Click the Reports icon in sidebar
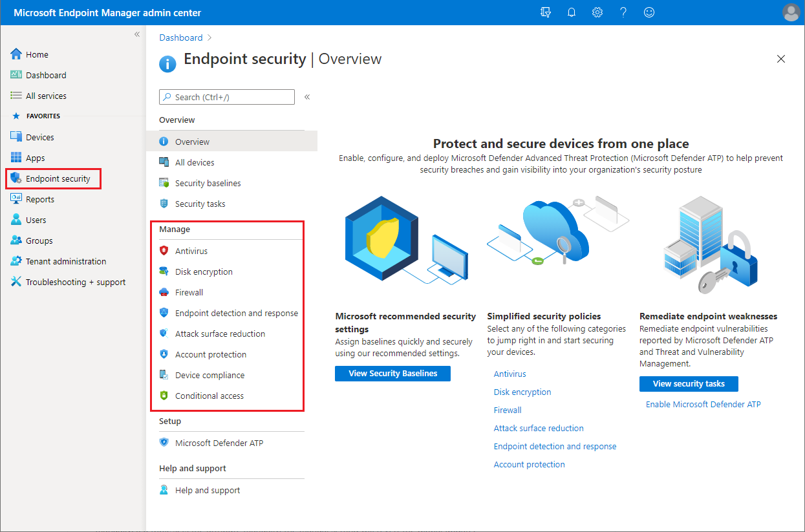Viewport: 805px width, 532px height. [16, 199]
